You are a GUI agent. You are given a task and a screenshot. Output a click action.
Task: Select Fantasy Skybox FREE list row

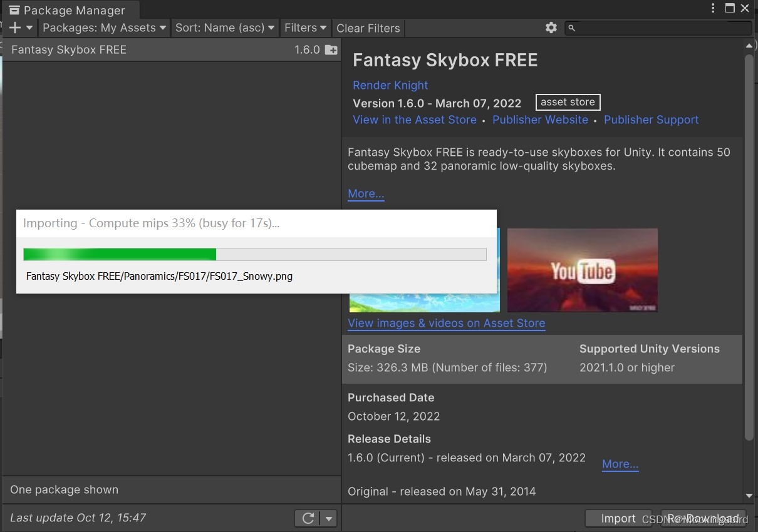click(x=171, y=49)
